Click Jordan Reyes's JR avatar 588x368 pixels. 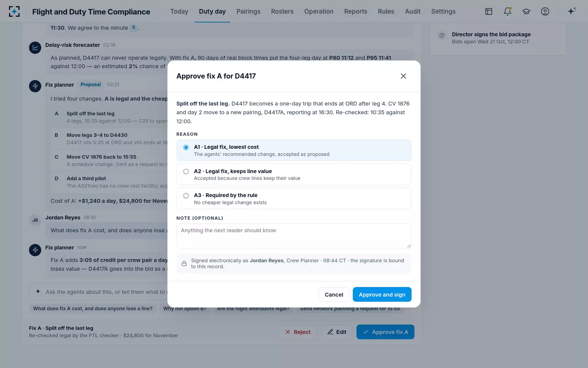[35, 220]
